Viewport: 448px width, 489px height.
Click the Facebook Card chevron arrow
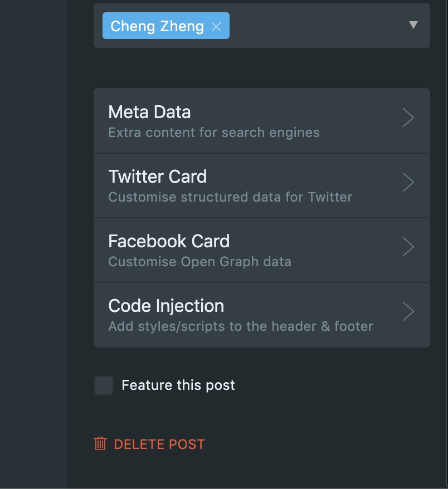[408, 247]
